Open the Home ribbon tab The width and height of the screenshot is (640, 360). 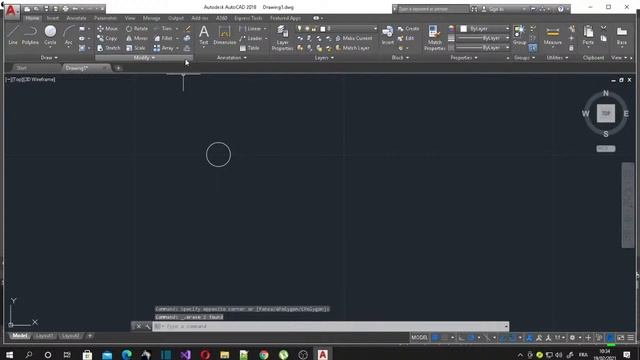pos(32,18)
